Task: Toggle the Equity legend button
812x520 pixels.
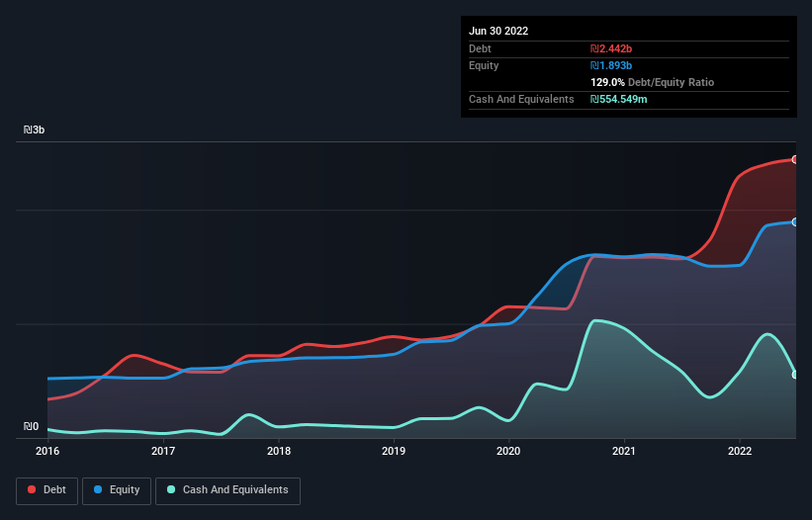Action: 117,490
